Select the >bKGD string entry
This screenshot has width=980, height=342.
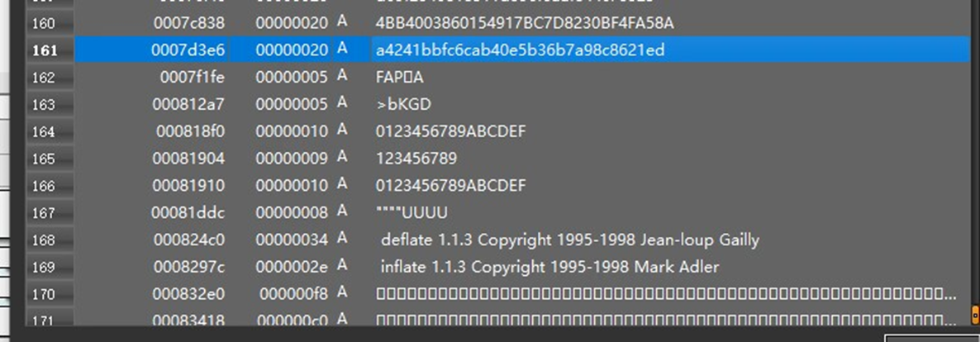click(403, 105)
